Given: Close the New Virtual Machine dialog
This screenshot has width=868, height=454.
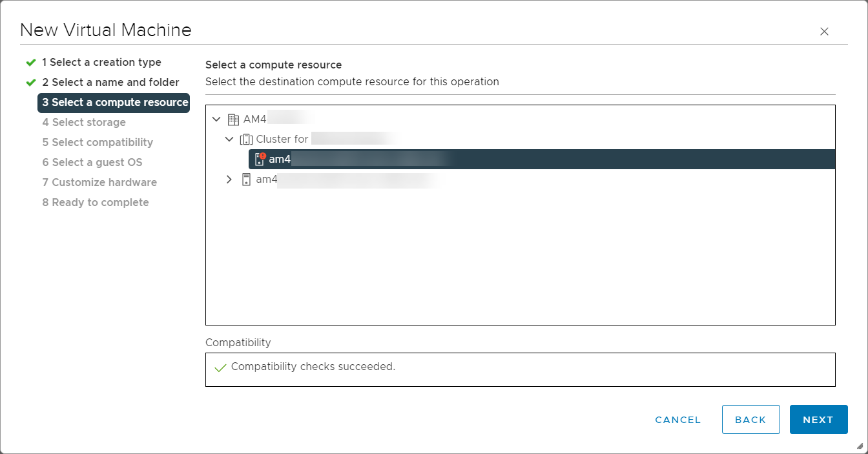Looking at the screenshot, I should click(824, 32).
